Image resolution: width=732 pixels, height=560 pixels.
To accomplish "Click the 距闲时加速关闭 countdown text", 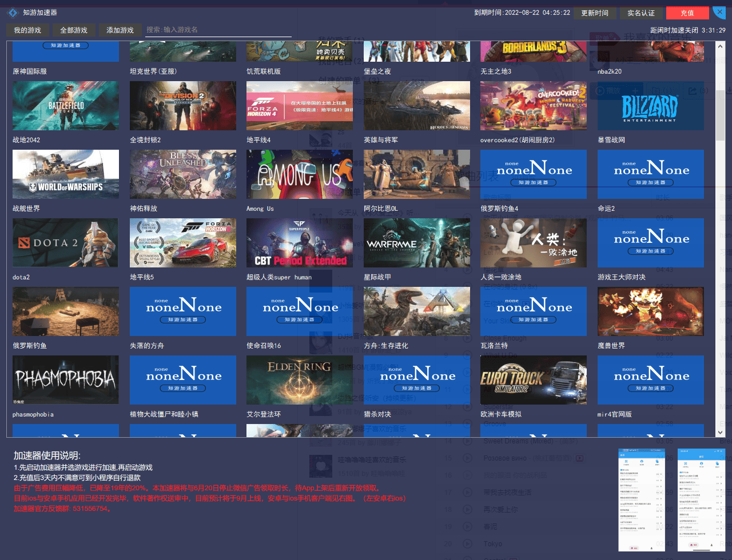I will tap(688, 30).
